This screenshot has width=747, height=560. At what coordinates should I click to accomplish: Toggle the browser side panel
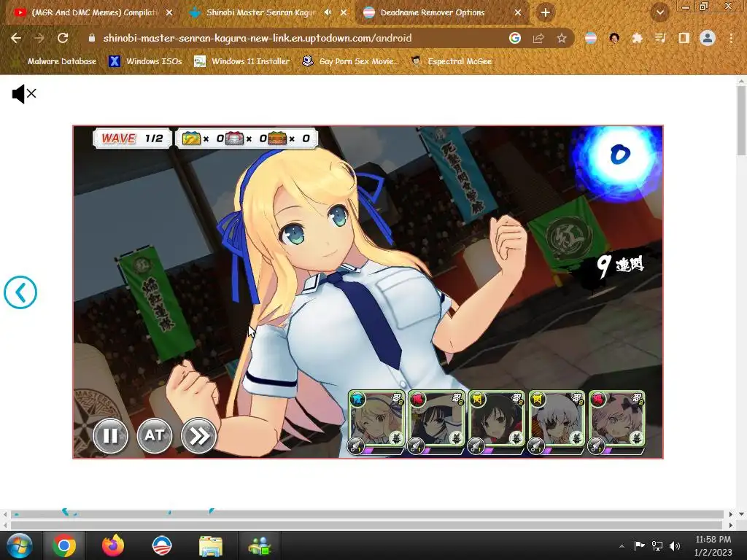click(x=684, y=38)
